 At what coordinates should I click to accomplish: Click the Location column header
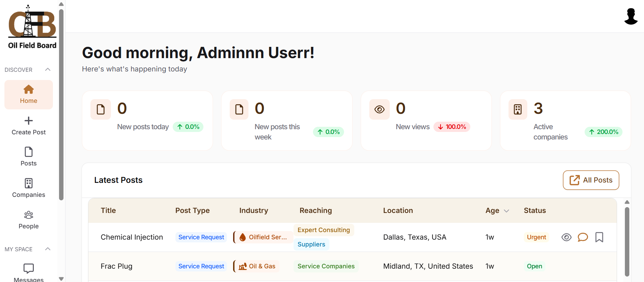pyautogui.click(x=398, y=211)
